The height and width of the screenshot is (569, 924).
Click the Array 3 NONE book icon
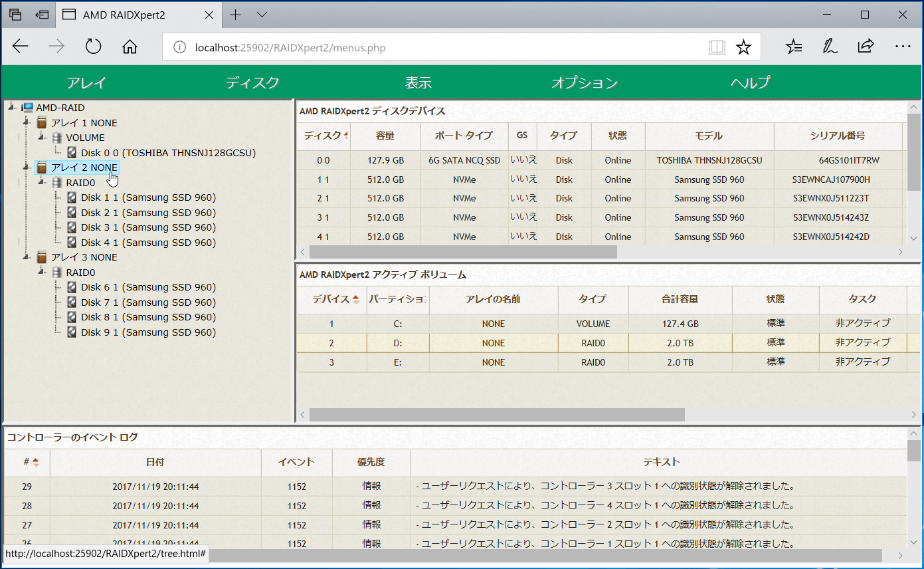(x=42, y=257)
